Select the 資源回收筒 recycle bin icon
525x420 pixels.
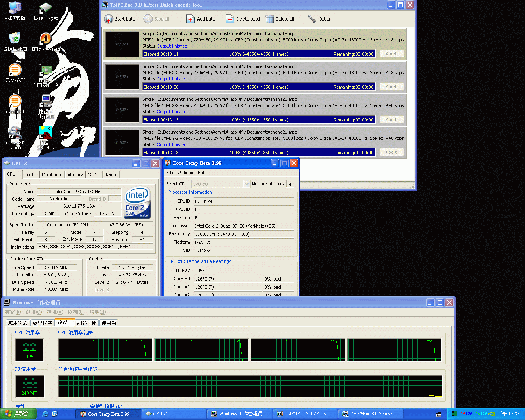click(x=15, y=42)
